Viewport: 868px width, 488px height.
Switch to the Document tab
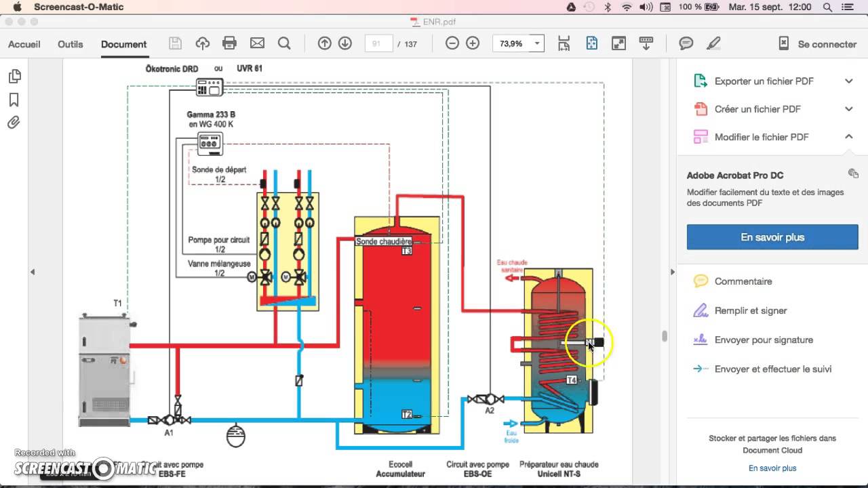pyautogui.click(x=124, y=44)
